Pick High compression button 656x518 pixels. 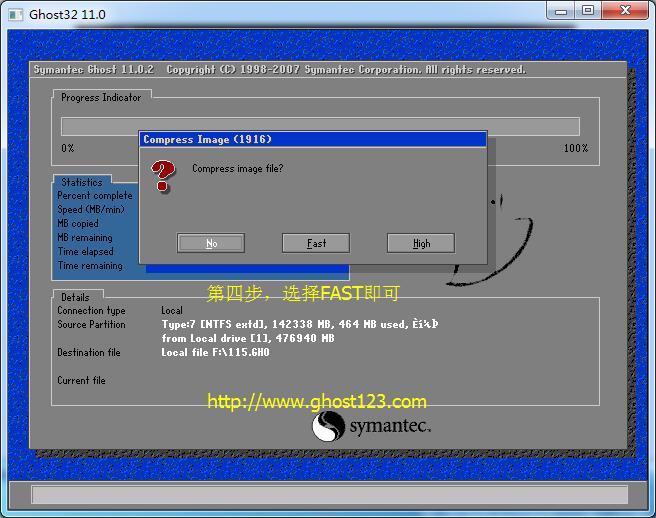[x=421, y=243]
